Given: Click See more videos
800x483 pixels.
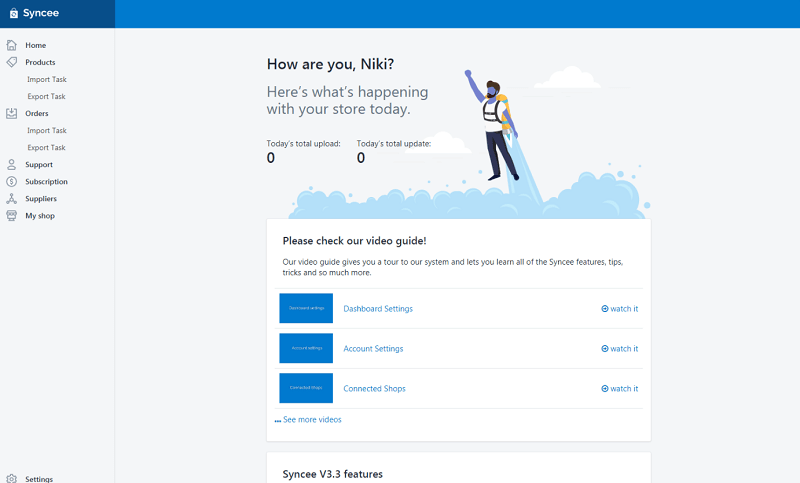Looking at the screenshot, I should (312, 419).
